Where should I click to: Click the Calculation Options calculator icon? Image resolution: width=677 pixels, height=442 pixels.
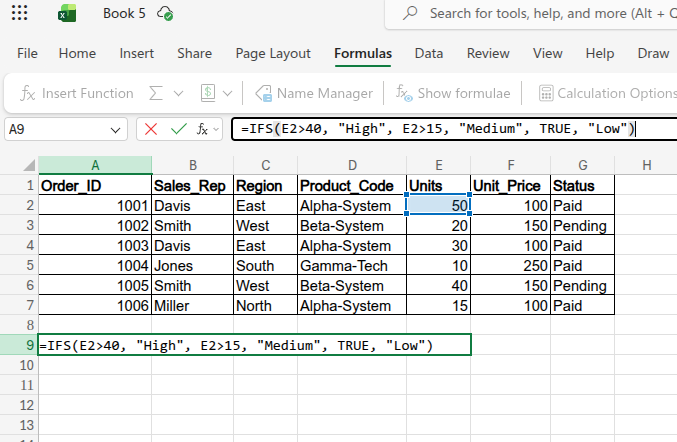pos(546,93)
